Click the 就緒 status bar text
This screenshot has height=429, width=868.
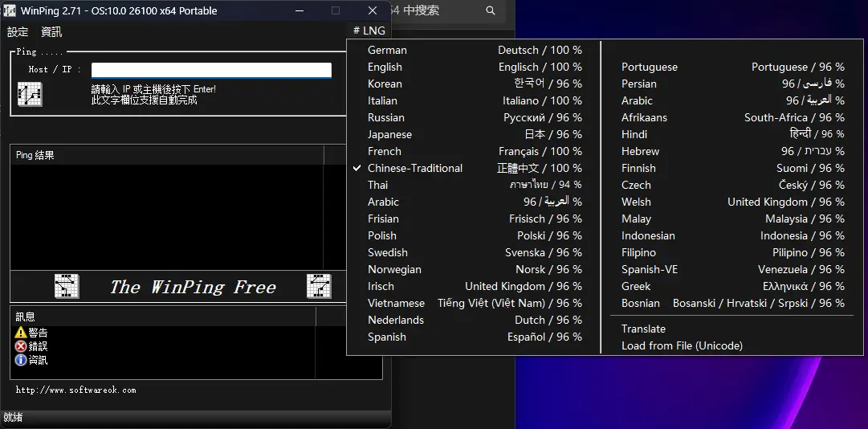tap(13, 418)
